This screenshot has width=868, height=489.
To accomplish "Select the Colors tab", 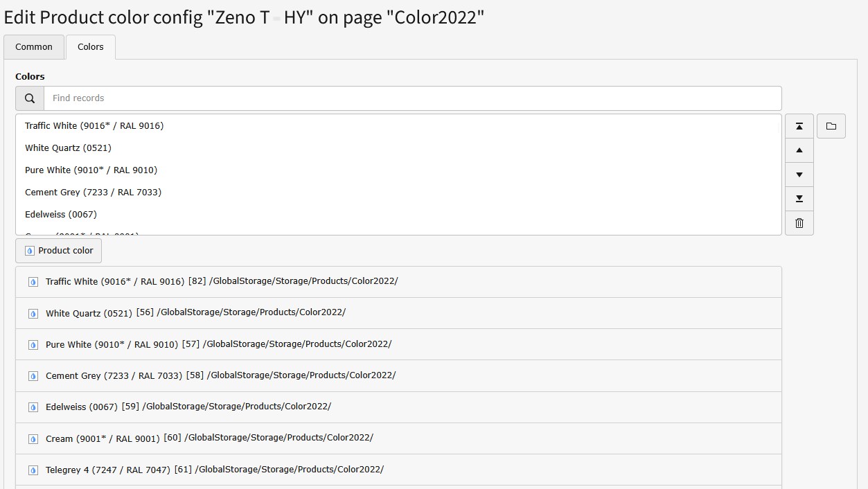I will (91, 47).
